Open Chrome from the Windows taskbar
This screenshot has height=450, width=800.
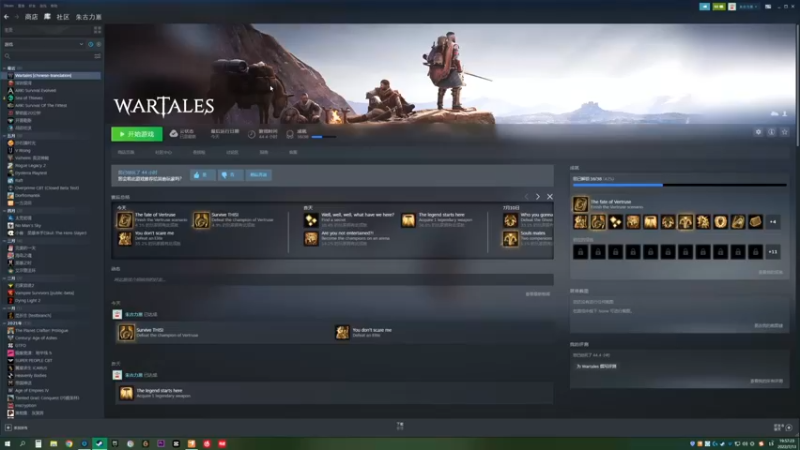(69, 444)
